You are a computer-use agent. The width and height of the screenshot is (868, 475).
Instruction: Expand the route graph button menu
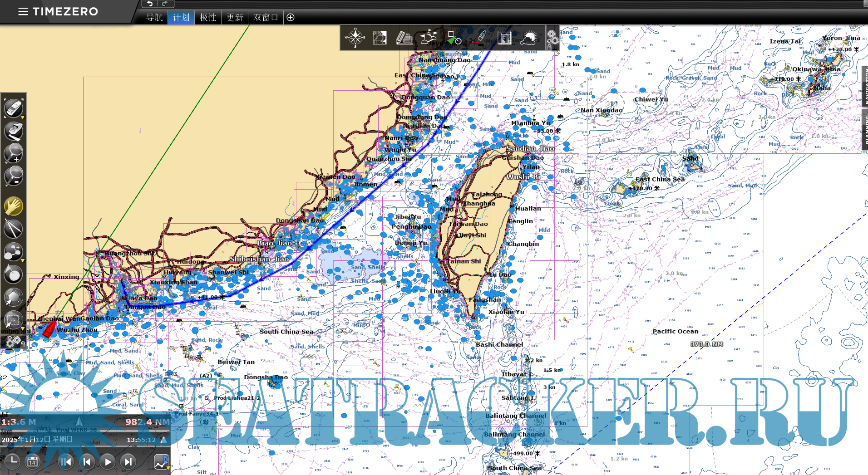pyautogui.click(x=168, y=467)
